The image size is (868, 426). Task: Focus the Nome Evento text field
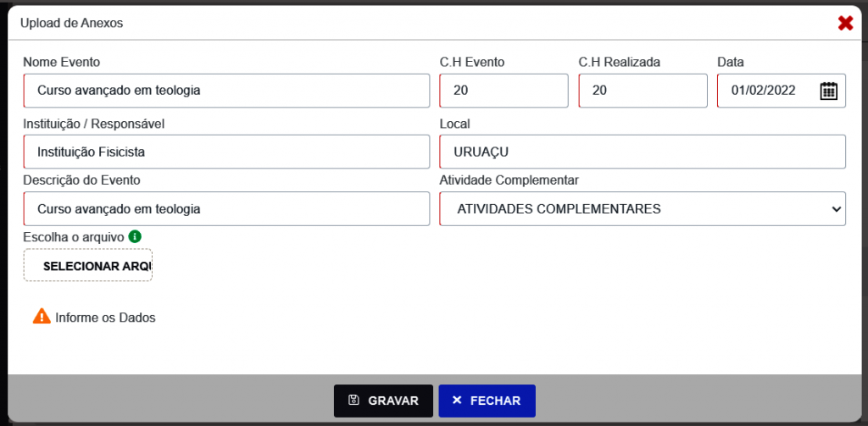tap(227, 91)
